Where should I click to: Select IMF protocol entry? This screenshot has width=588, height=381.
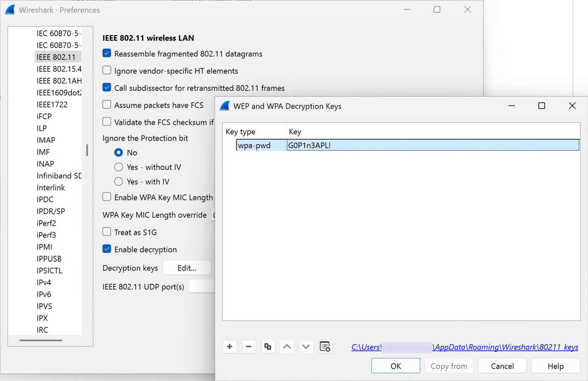pyautogui.click(x=43, y=152)
